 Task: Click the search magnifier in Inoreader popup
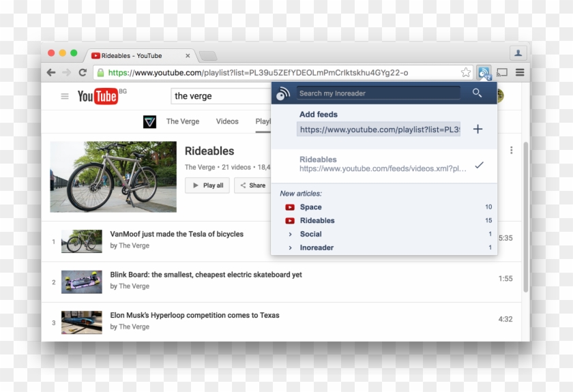477,93
